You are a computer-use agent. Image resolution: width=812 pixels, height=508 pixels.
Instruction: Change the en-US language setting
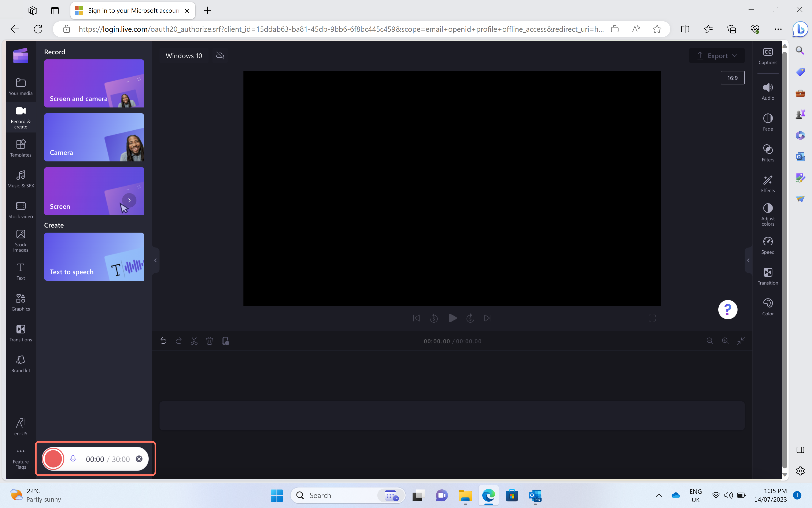(x=21, y=427)
